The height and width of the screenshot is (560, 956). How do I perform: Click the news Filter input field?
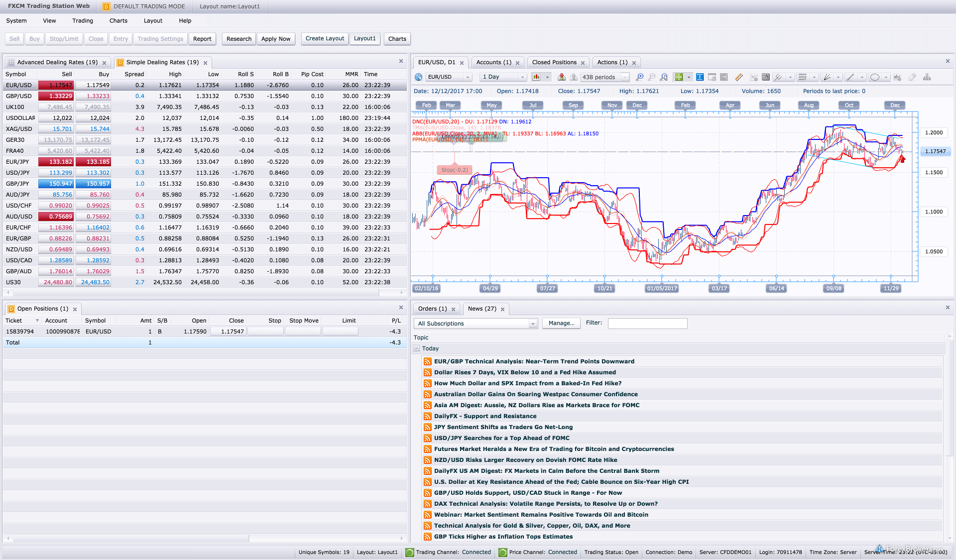(x=647, y=324)
